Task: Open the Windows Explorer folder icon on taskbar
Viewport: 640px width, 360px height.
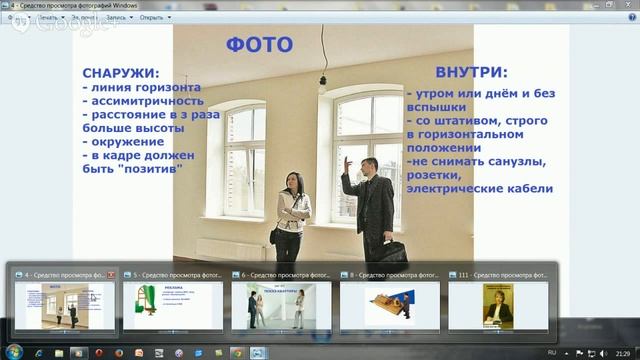Action: click(x=59, y=353)
